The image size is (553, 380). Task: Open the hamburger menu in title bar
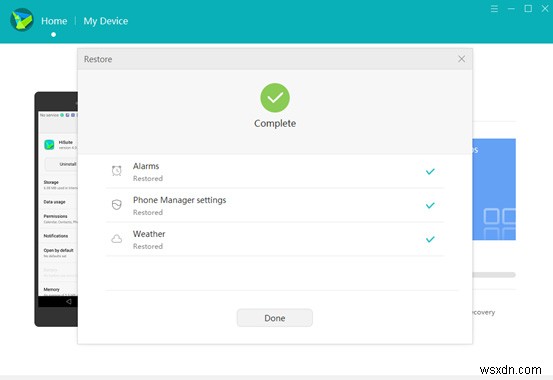(x=494, y=9)
